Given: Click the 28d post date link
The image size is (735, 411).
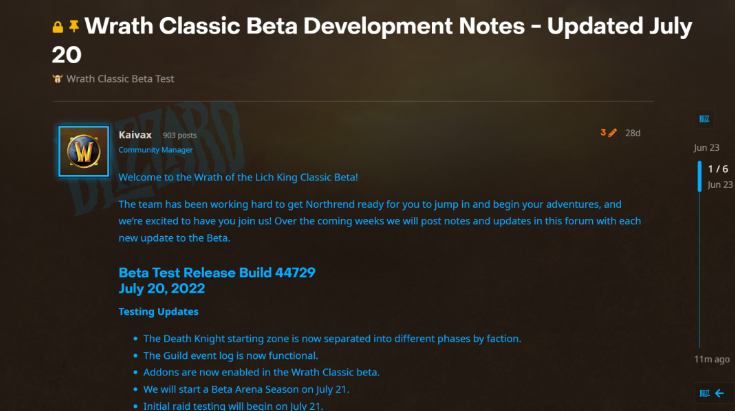Looking at the screenshot, I should coord(632,133).
